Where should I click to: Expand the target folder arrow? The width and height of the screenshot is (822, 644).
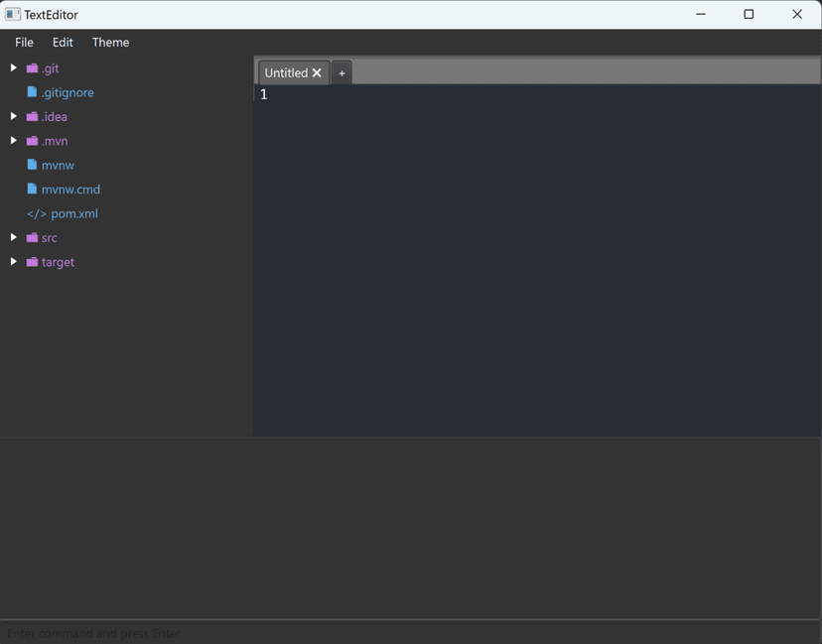click(x=14, y=262)
